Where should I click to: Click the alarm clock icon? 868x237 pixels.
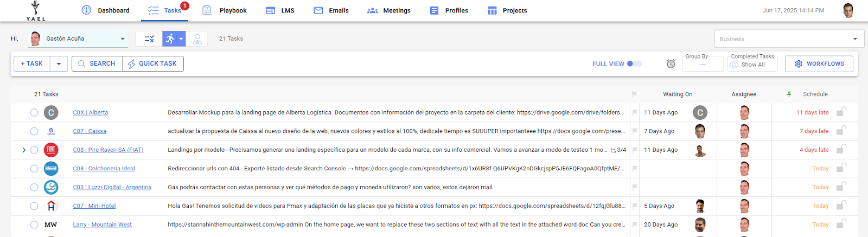(671, 64)
